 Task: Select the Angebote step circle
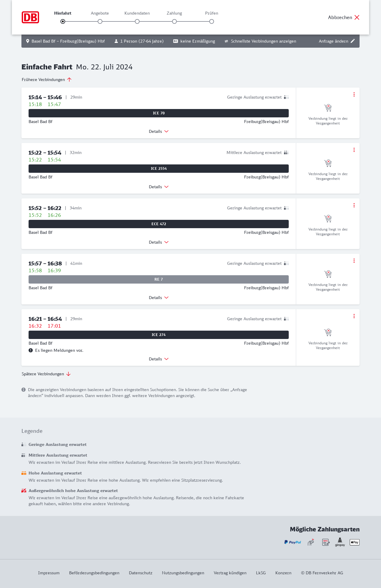coord(100,21)
